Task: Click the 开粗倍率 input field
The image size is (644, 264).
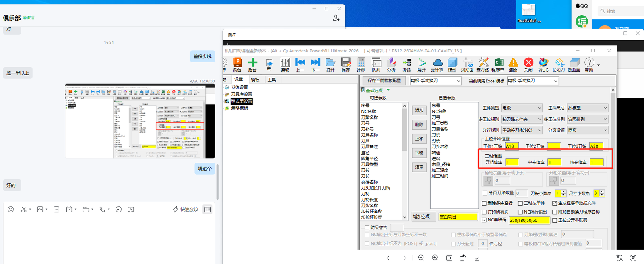Action: 512,162
